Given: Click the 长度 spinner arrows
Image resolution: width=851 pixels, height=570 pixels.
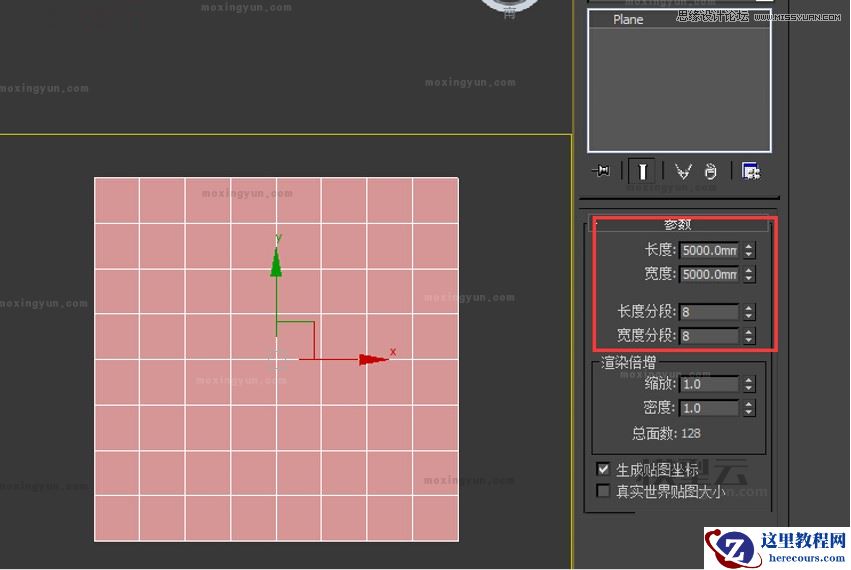Looking at the screenshot, I should [x=749, y=250].
